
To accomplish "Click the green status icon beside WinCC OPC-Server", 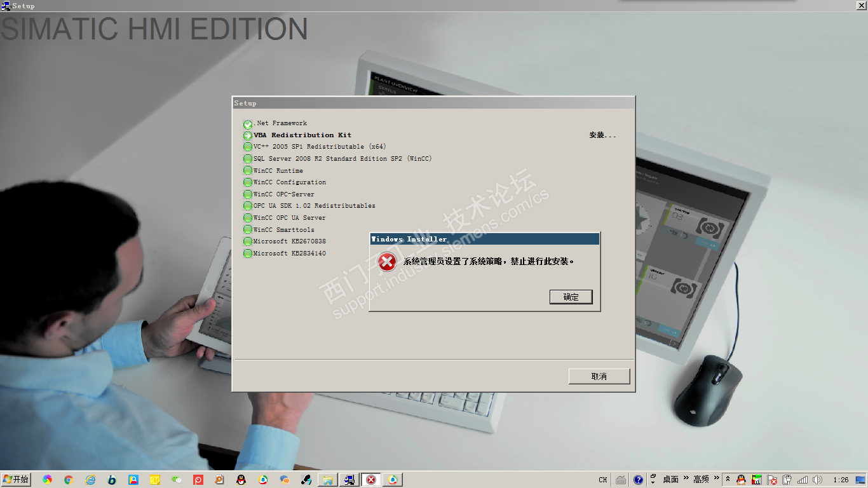I will [248, 194].
